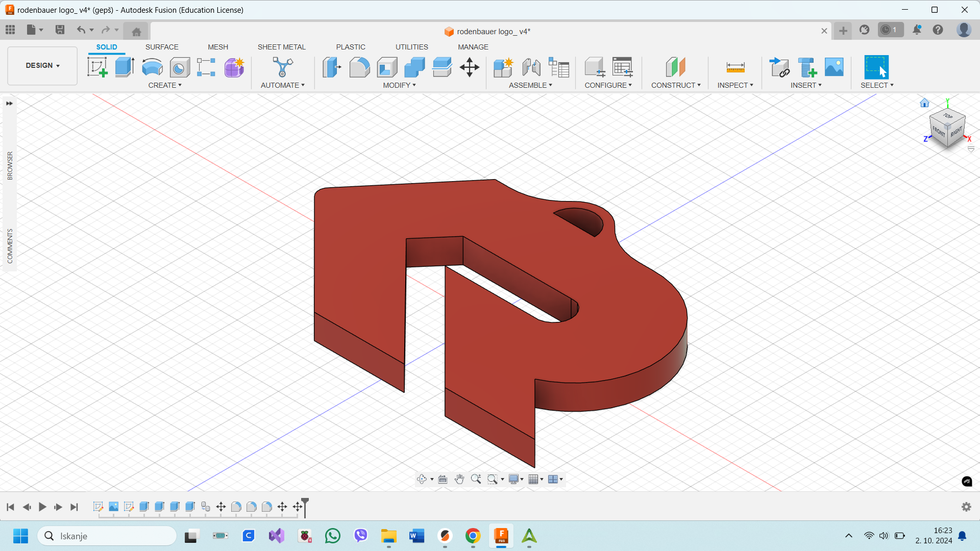Screen dimensions: 980x551
Task: Expand the CREATE menu
Action: click(x=164, y=85)
